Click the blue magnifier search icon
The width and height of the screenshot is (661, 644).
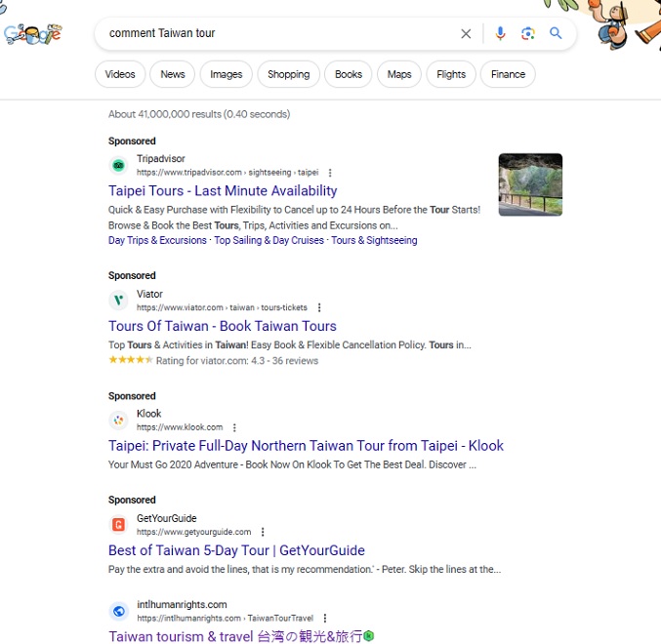coord(556,33)
